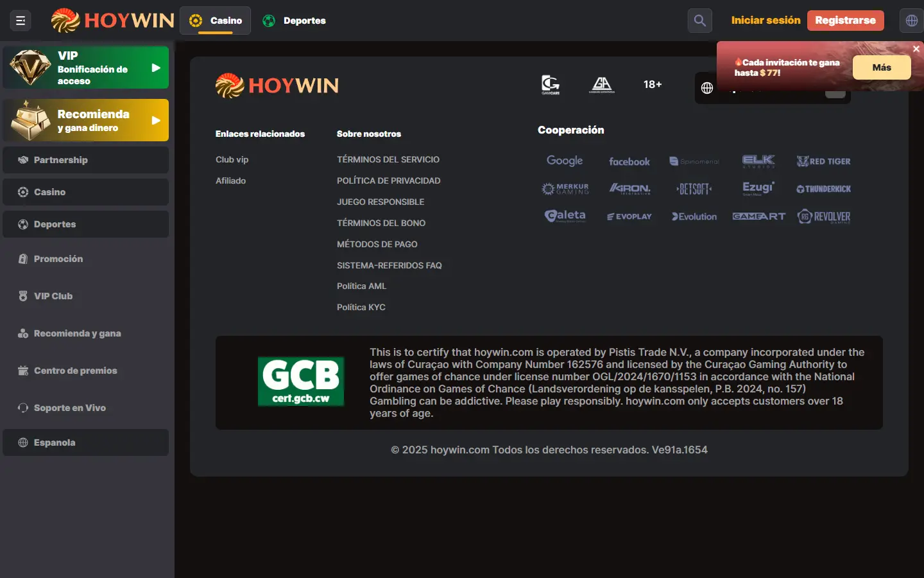This screenshot has height=578, width=924.
Task: Click the Cada invitación te gana promo text
Action: tap(787, 67)
